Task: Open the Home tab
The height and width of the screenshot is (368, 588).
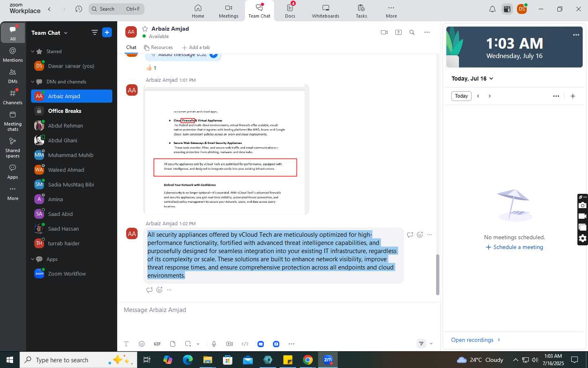Action: point(198,11)
